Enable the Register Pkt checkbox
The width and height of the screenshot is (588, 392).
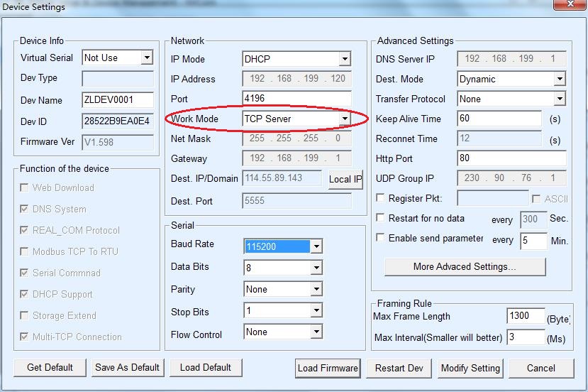[381, 199]
